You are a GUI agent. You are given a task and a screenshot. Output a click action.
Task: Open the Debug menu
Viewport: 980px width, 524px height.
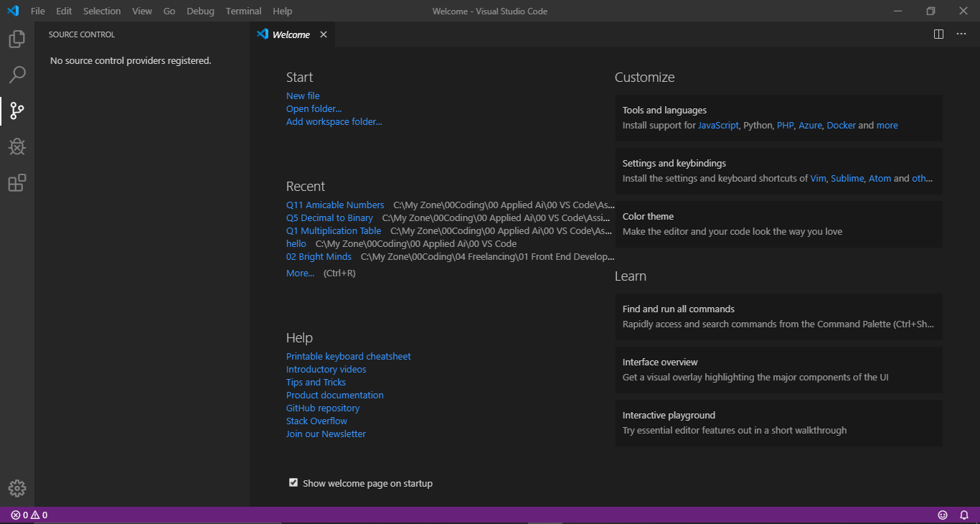tap(200, 11)
